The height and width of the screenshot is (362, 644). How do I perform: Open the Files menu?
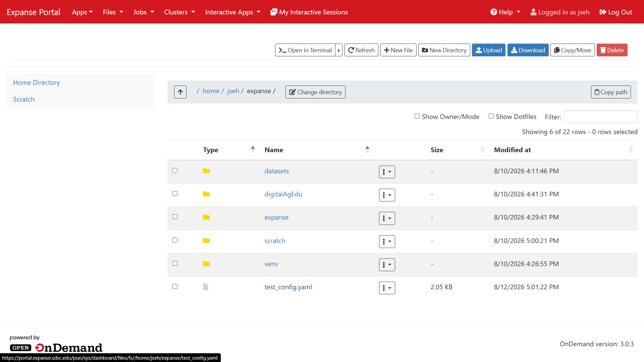pyautogui.click(x=113, y=12)
